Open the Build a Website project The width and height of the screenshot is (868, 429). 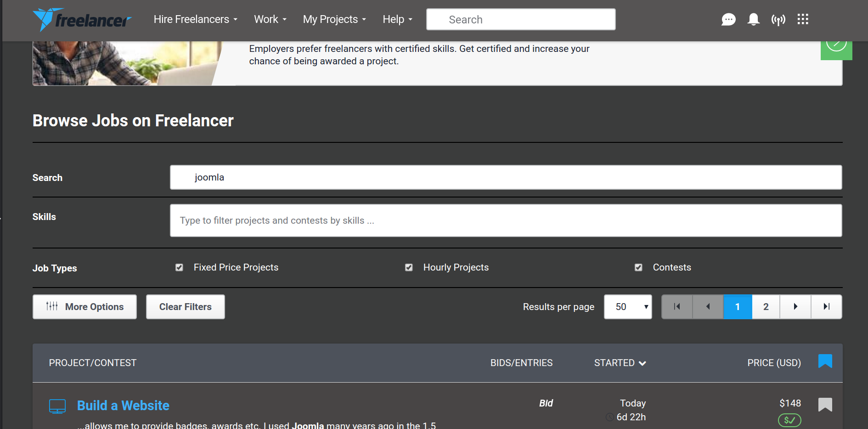pos(123,406)
